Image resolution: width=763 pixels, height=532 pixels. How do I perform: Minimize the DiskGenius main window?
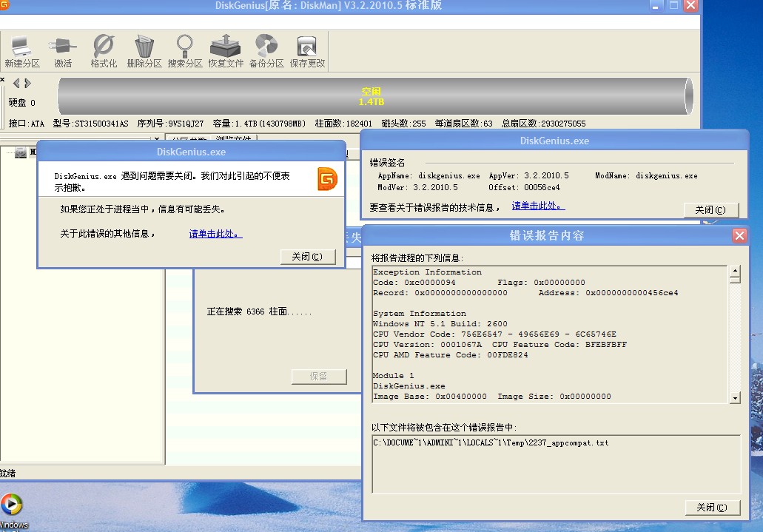coord(656,6)
